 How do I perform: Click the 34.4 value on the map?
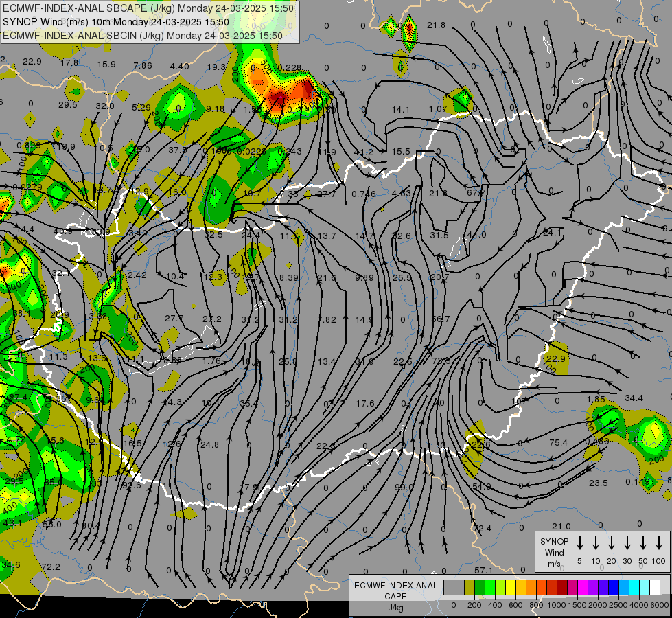pos(634,398)
